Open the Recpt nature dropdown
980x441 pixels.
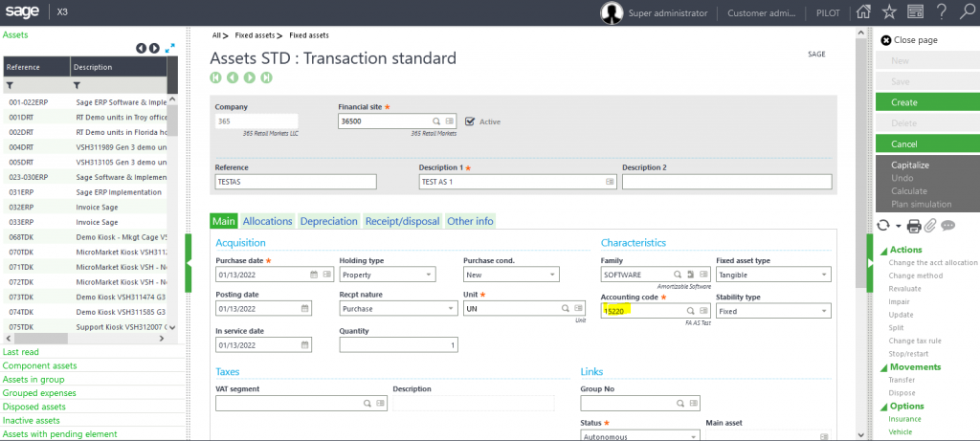[399, 309]
